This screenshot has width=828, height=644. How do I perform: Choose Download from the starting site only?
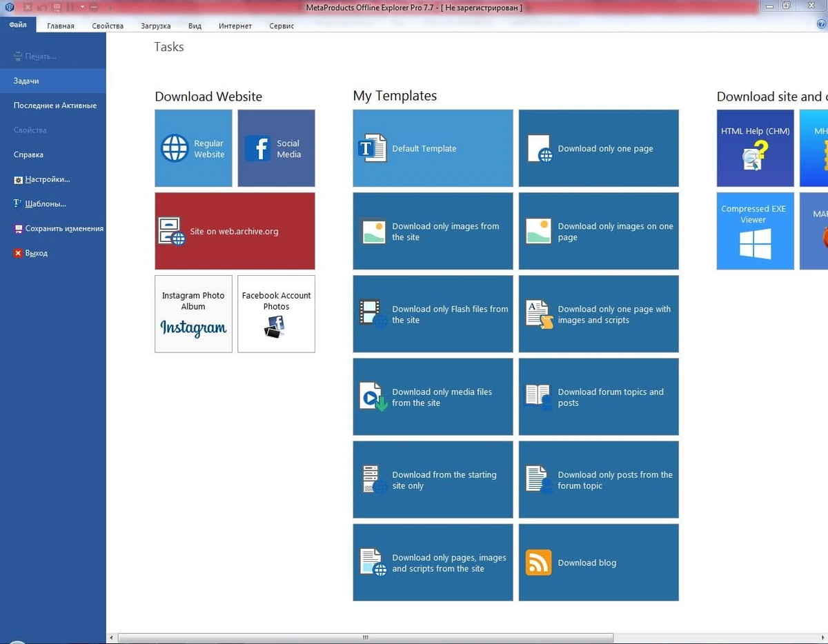(433, 479)
